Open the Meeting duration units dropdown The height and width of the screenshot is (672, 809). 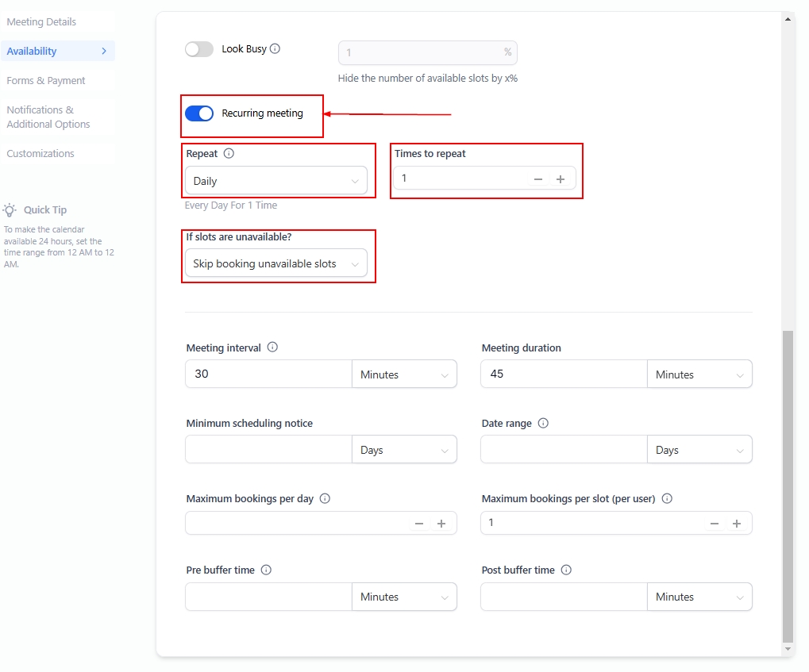(699, 374)
